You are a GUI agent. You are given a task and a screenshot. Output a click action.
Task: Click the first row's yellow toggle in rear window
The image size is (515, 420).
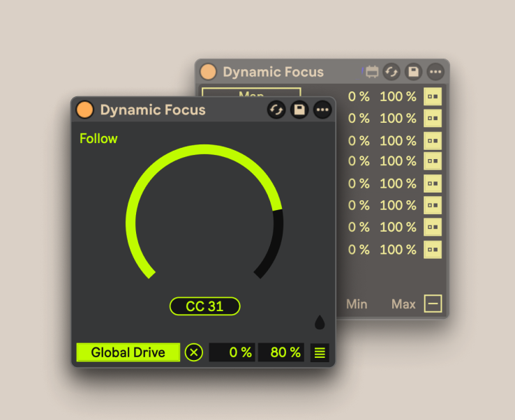(433, 96)
